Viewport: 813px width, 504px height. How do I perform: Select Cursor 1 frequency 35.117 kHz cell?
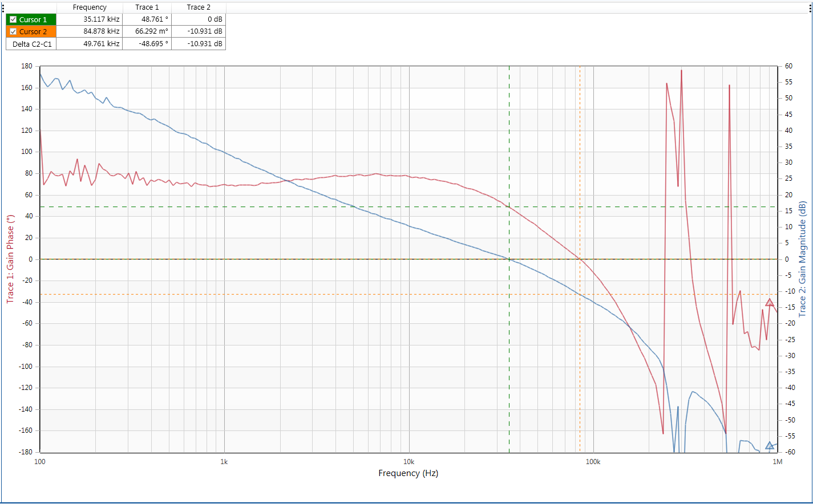tap(89, 19)
